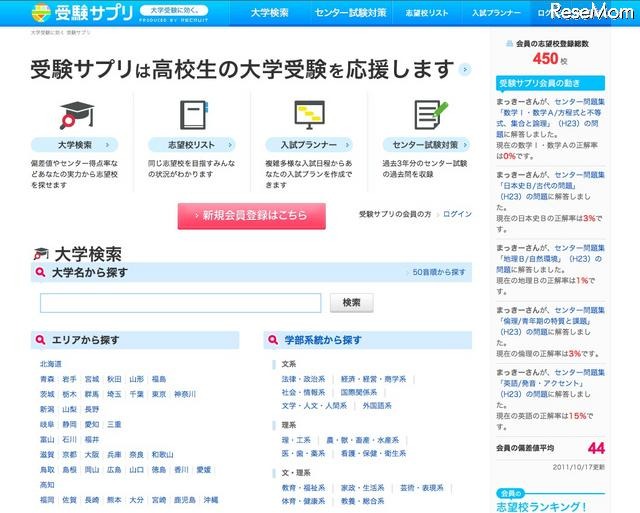Select 石川 in the area list
This screenshot has height=513, width=640.
coord(69,440)
